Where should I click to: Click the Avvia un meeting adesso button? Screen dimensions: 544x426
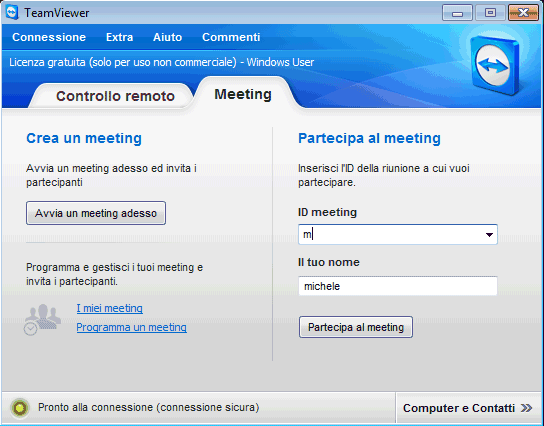coord(96,213)
